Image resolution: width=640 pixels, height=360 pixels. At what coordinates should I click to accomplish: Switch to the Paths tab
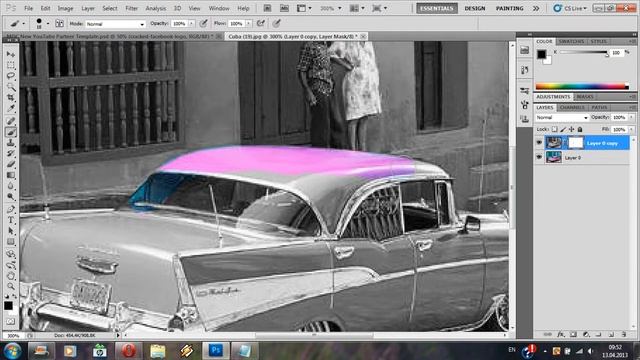click(599, 107)
